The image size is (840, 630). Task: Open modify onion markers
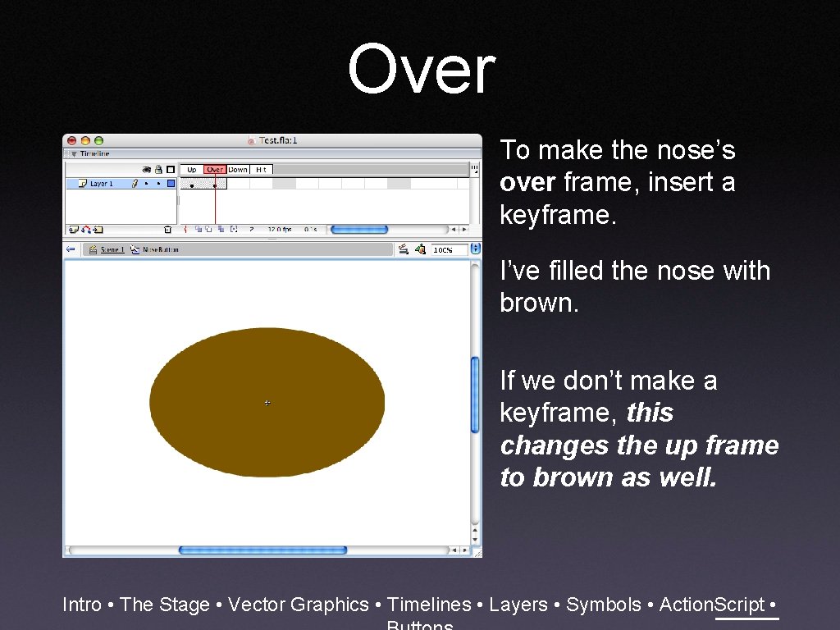point(234,230)
